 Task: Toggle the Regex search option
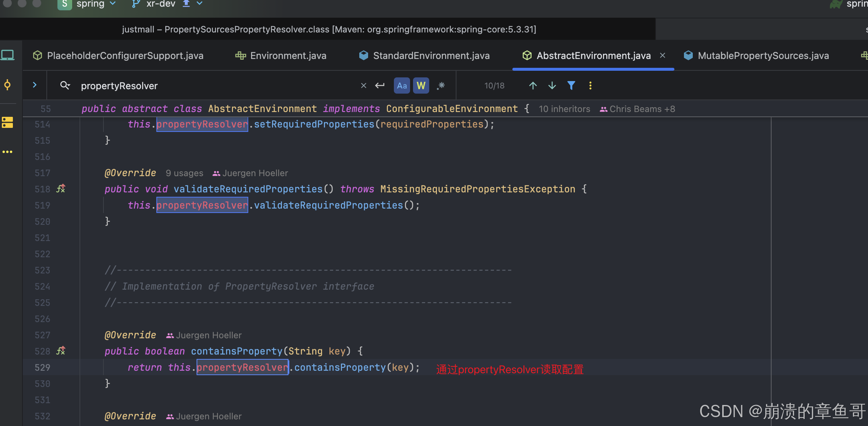[x=441, y=86]
